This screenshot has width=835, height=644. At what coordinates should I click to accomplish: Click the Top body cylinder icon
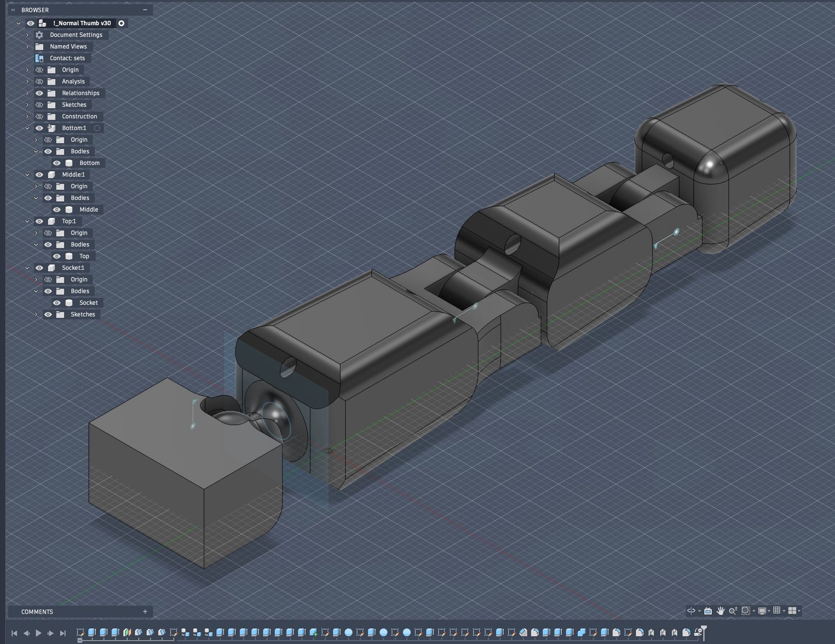69,256
